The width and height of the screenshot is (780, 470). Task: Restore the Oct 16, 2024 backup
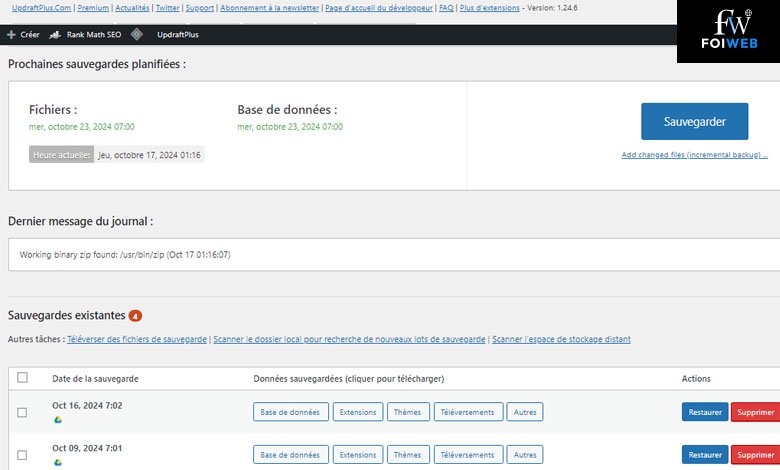point(705,412)
